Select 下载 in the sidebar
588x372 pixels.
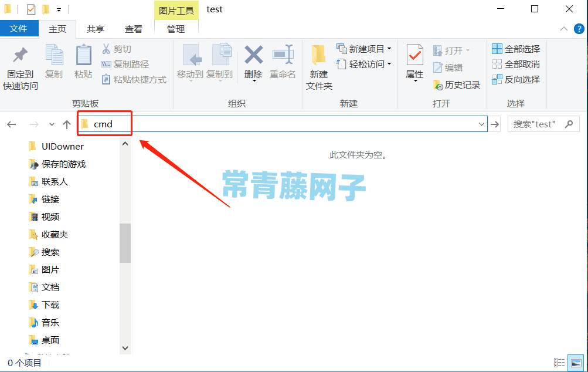(44, 305)
